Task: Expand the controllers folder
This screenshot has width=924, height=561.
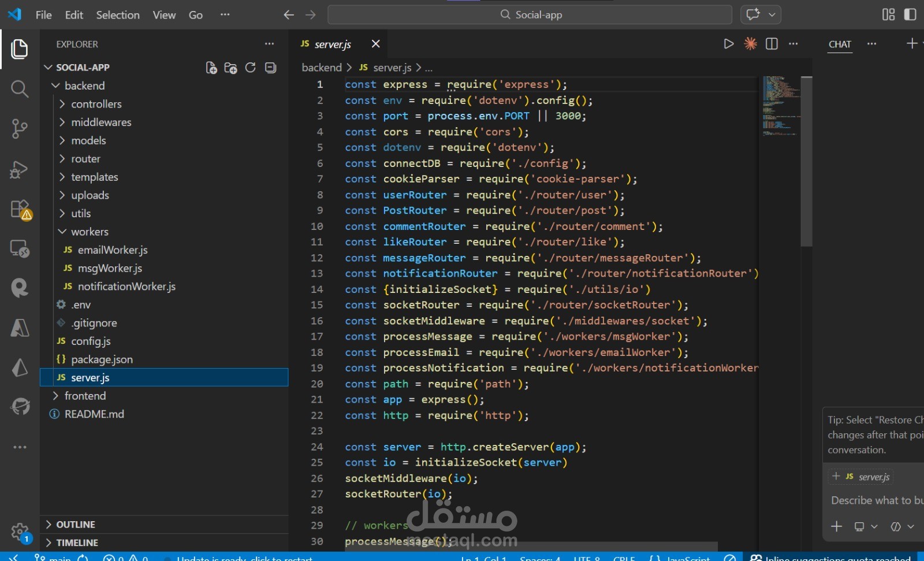Action: pyautogui.click(x=96, y=104)
